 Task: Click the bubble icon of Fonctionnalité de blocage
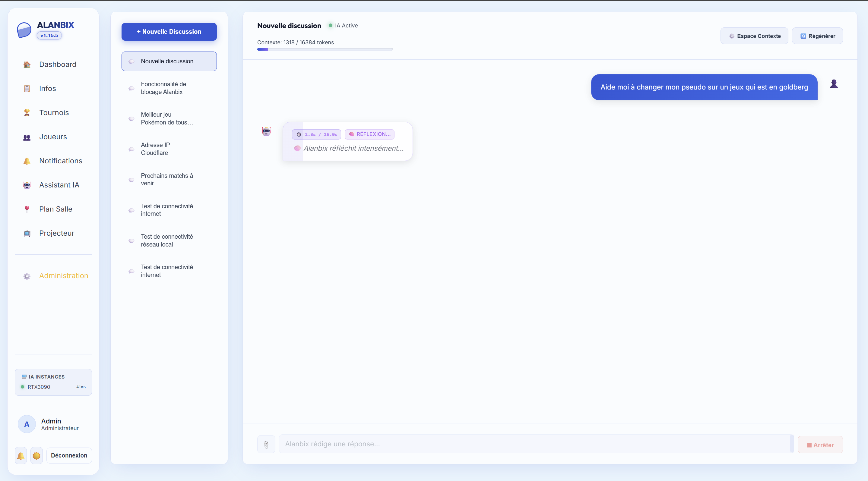click(x=131, y=88)
